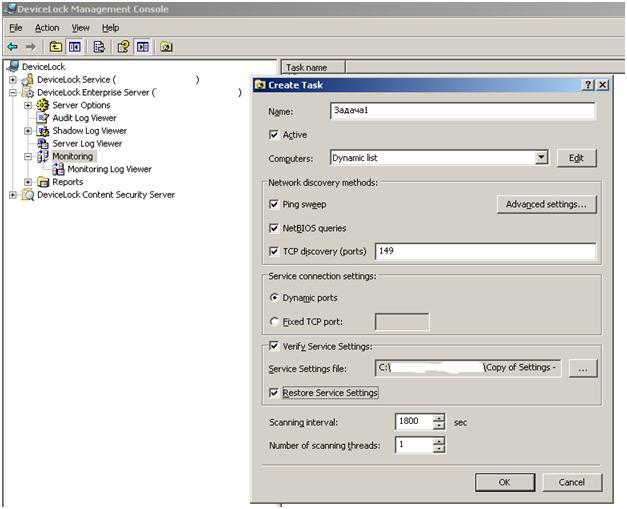627x509 pixels.
Task: Collapse the Monitoring tree node
Action: (28, 156)
